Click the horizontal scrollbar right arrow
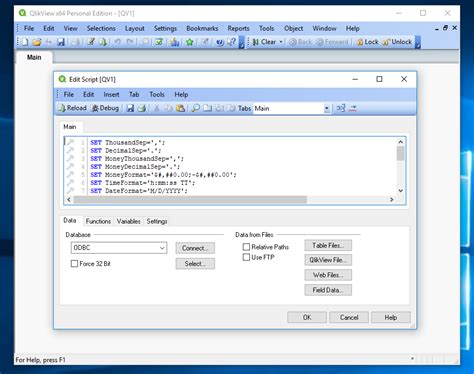 click(392, 199)
